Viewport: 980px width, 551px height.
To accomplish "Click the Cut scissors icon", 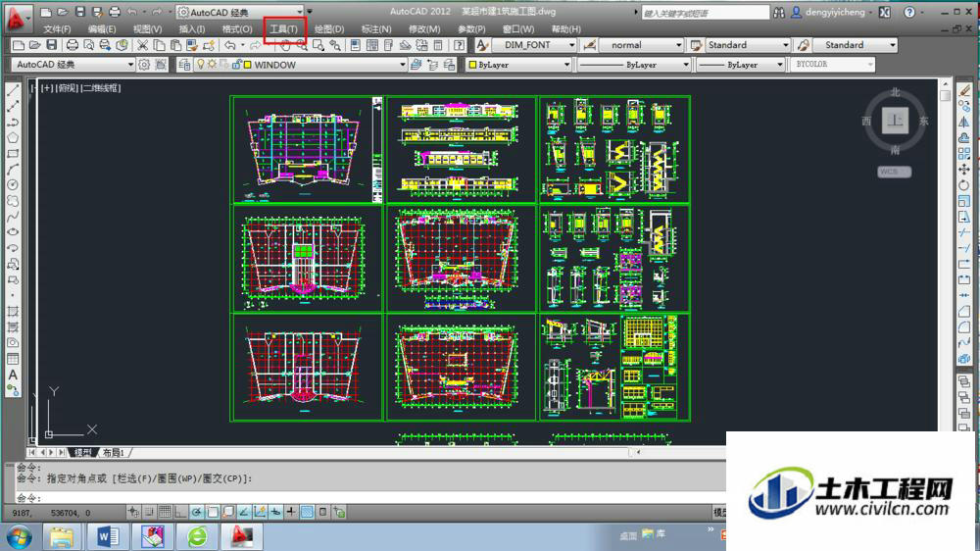I will click(143, 45).
